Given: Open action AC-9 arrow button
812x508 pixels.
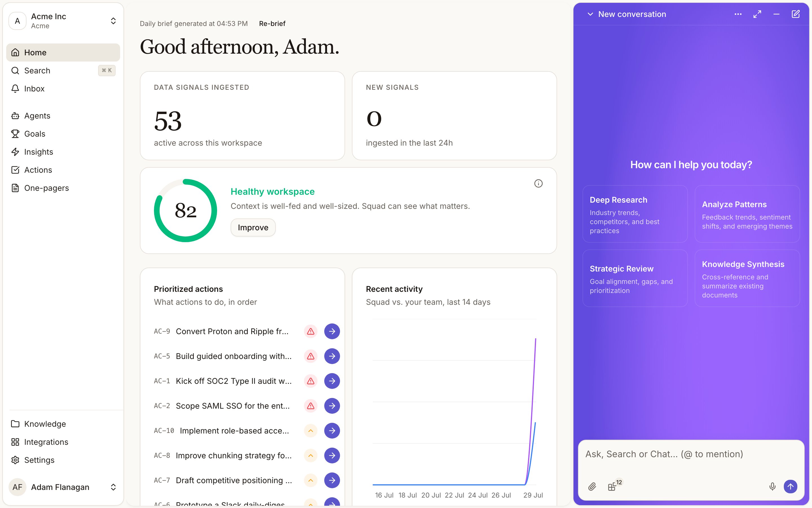Looking at the screenshot, I should 332,331.
